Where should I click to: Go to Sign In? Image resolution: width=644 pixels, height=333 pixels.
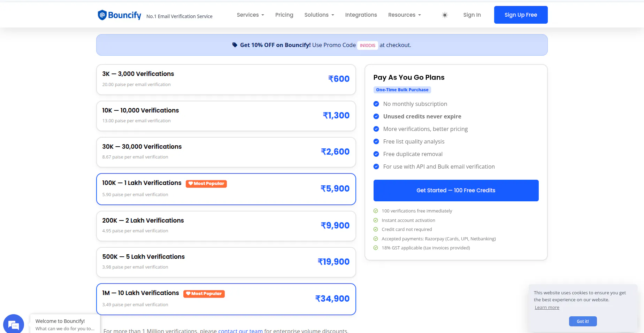[472, 15]
